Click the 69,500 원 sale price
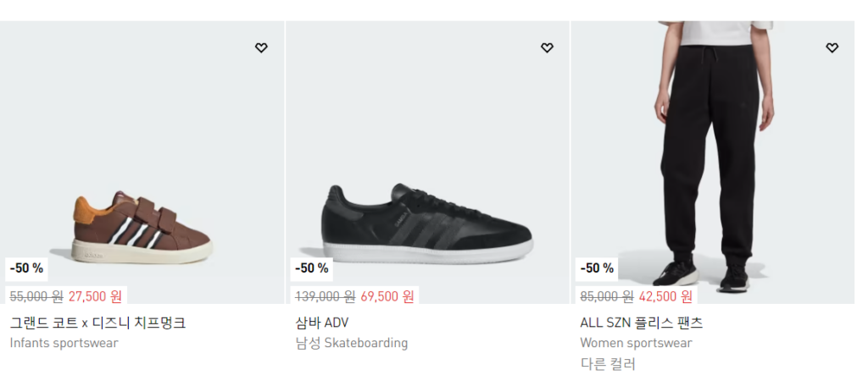The image size is (868, 392). click(387, 296)
